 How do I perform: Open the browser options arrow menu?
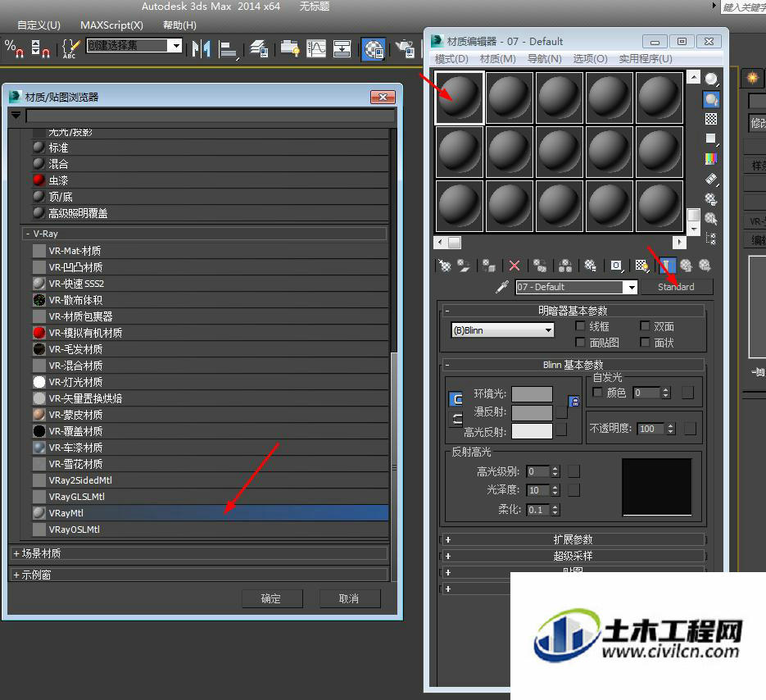point(16,116)
